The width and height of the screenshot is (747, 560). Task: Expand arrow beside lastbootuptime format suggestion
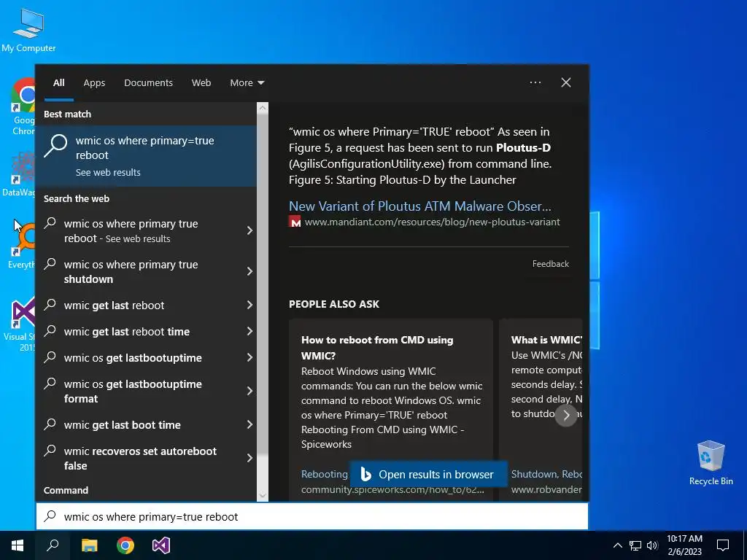pos(249,391)
